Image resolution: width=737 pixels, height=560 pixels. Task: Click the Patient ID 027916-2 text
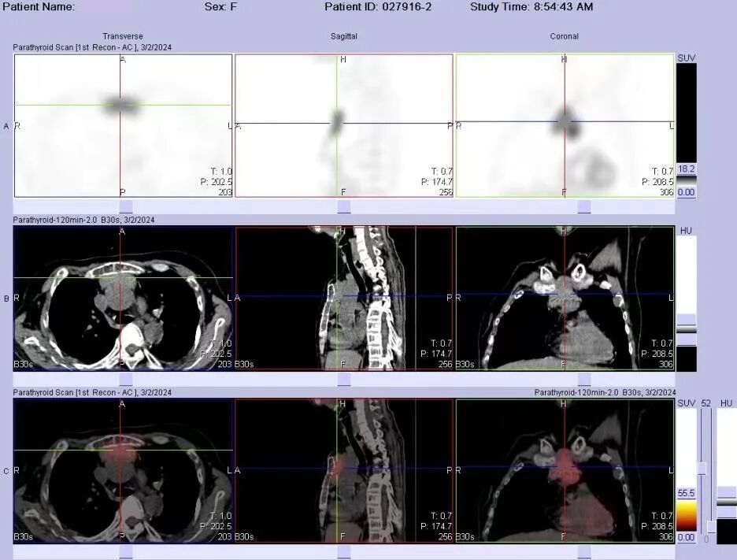(378, 7)
